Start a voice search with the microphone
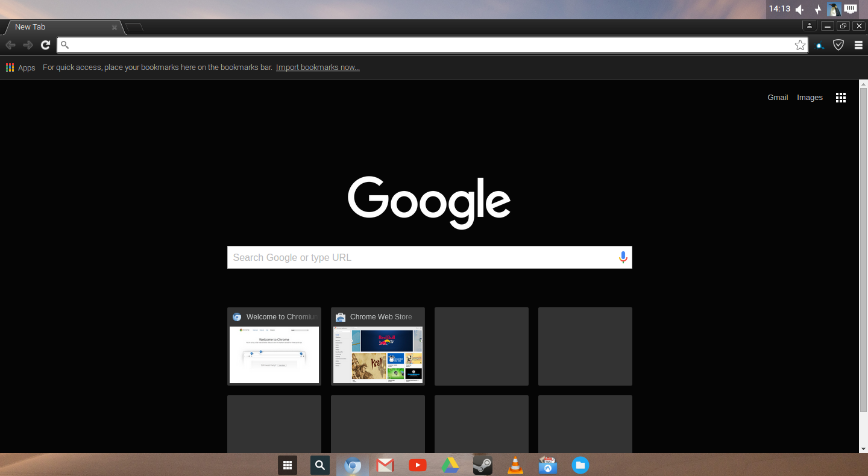This screenshot has height=476, width=868. 623,257
